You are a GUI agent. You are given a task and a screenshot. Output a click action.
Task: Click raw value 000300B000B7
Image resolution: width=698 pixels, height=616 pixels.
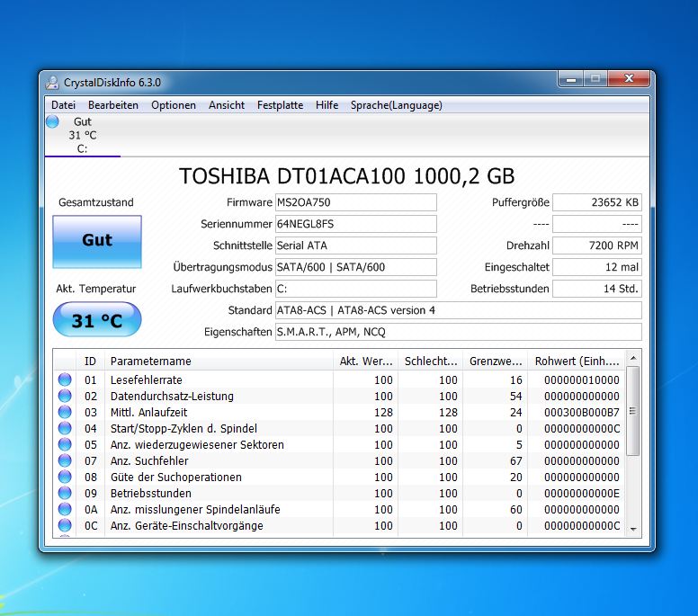[x=581, y=413]
